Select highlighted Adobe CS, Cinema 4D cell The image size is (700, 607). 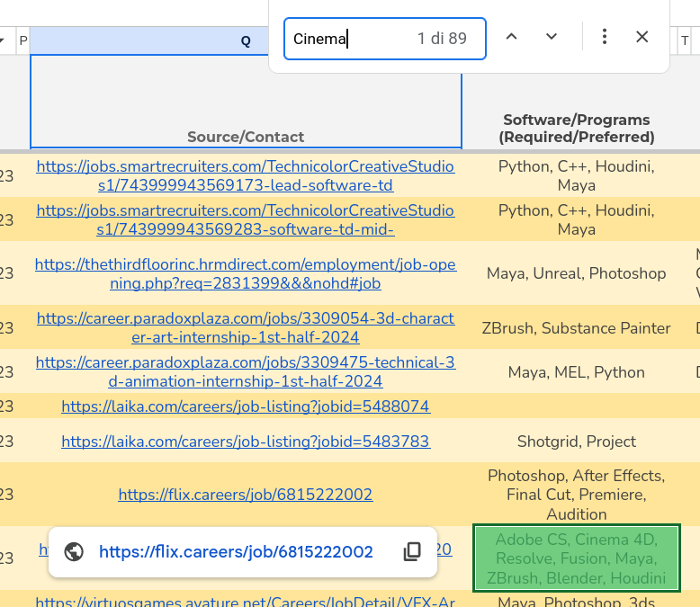(x=577, y=558)
